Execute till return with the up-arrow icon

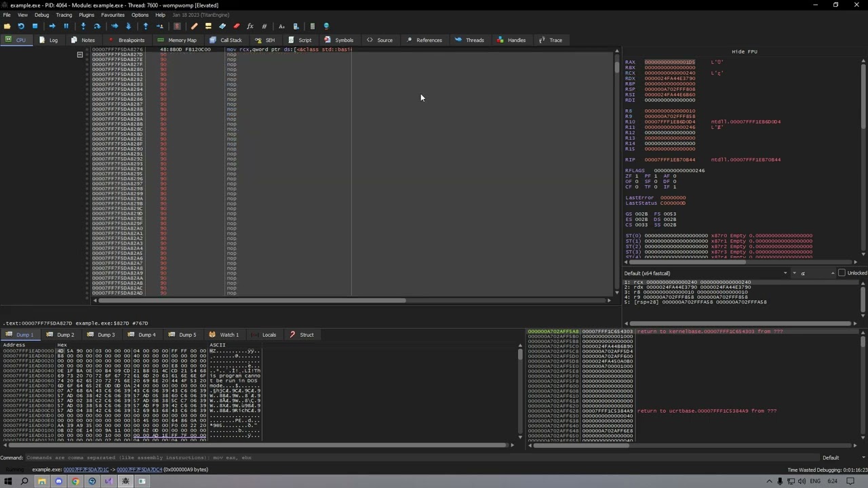(x=145, y=26)
